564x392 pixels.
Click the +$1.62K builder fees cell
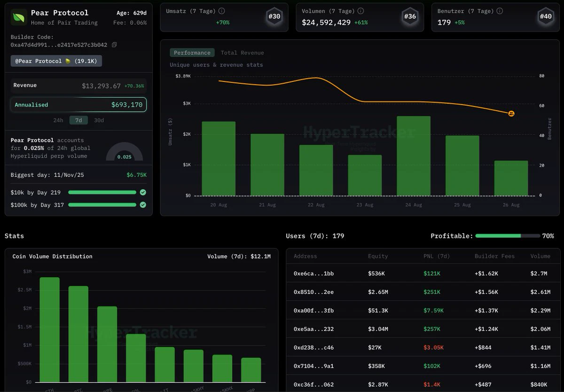click(486, 273)
